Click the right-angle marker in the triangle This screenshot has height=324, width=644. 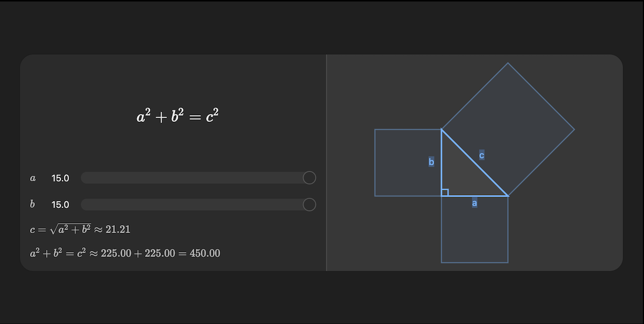[446, 192]
